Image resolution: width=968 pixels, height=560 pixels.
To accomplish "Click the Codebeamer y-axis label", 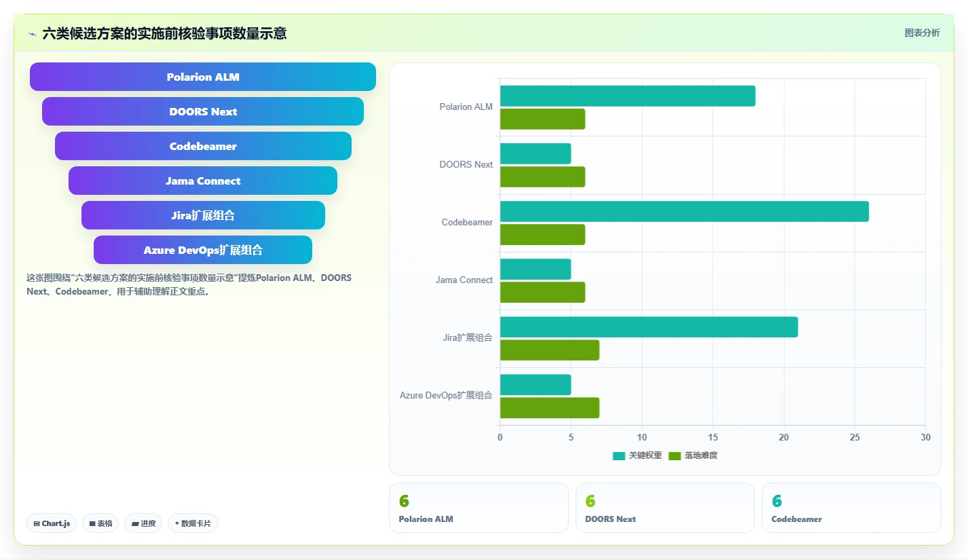I will [x=467, y=222].
